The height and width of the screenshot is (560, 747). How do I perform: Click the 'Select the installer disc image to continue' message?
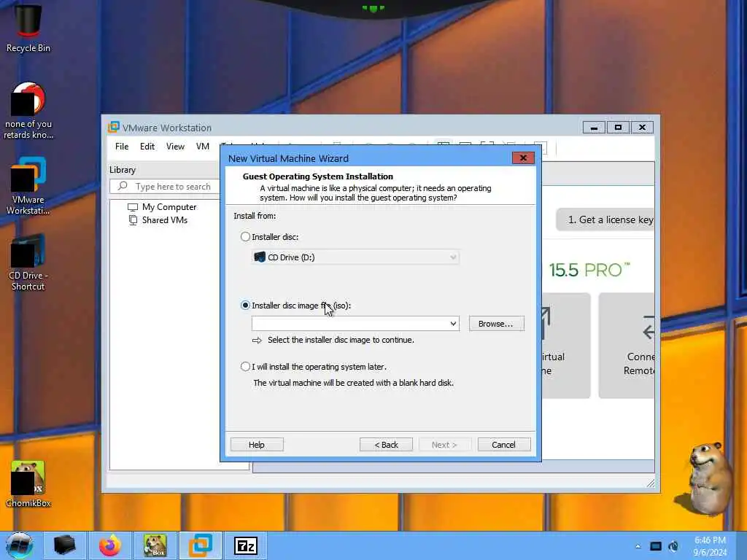pyautogui.click(x=341, y=340)
